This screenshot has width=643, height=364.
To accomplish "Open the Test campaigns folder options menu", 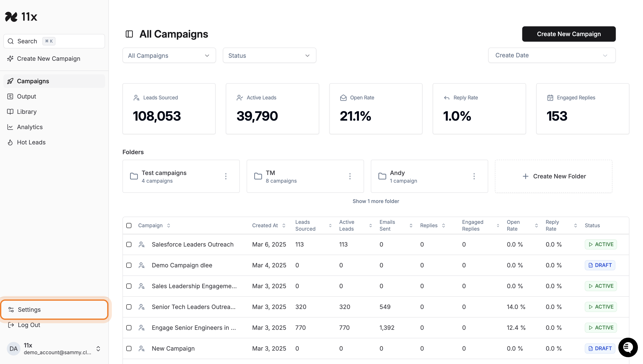I will pyautogui.click(x=226, y=176).
